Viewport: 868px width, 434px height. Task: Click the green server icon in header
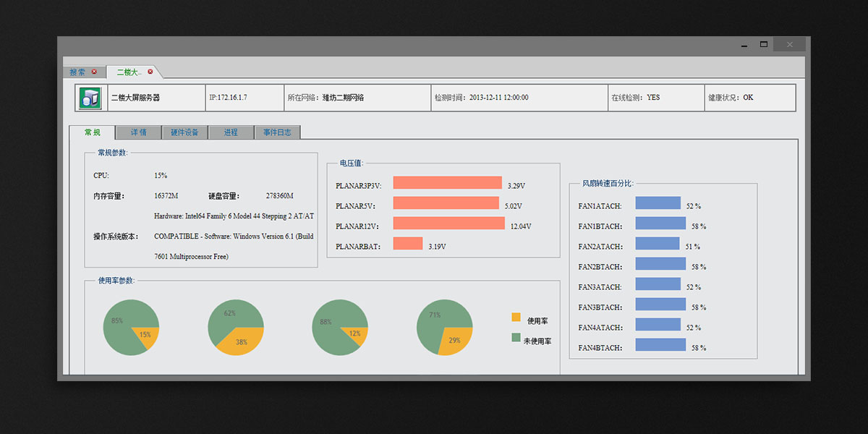pos(90,98)
